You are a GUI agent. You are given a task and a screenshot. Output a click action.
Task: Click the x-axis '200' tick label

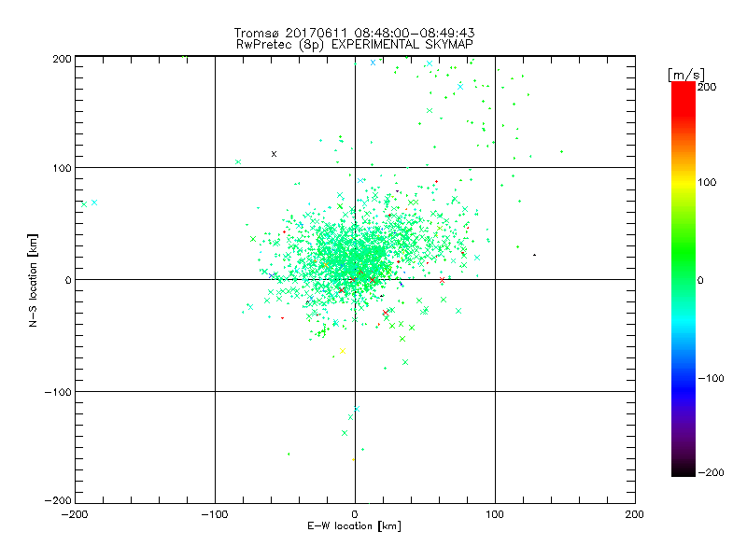(x=635, y=514)
